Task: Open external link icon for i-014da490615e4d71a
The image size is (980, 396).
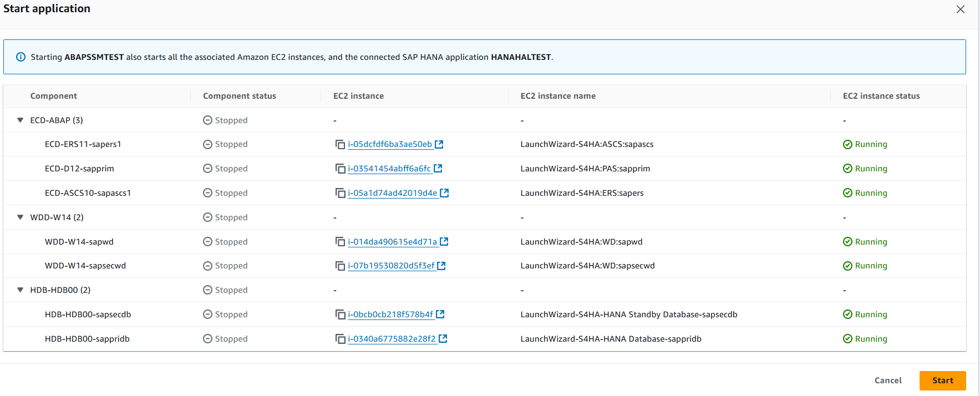Action: 444,241
